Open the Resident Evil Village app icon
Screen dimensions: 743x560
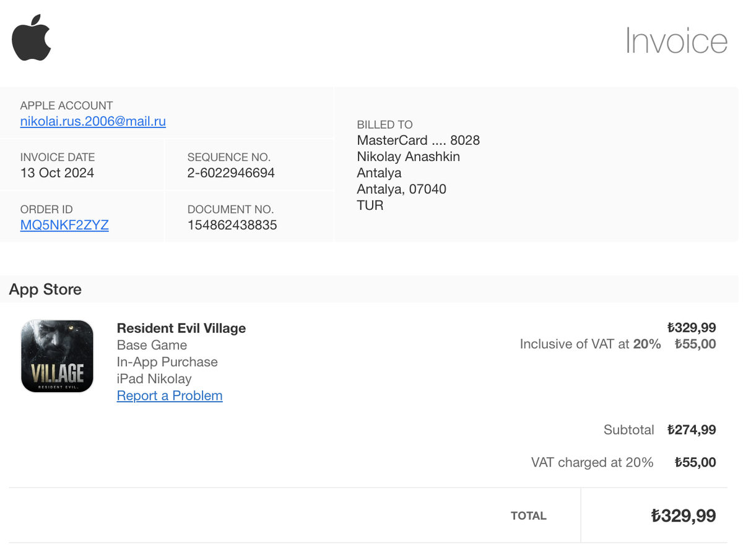coord(57,356)
